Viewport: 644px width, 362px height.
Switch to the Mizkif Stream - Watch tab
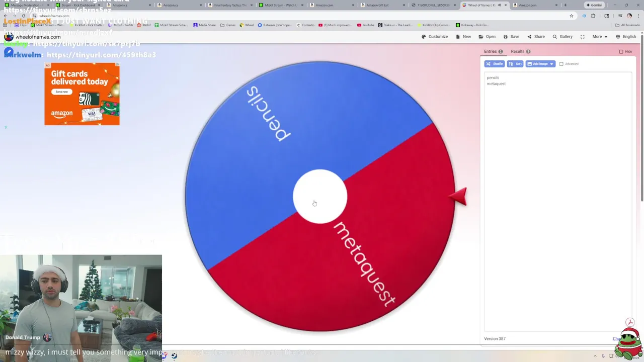280,5
